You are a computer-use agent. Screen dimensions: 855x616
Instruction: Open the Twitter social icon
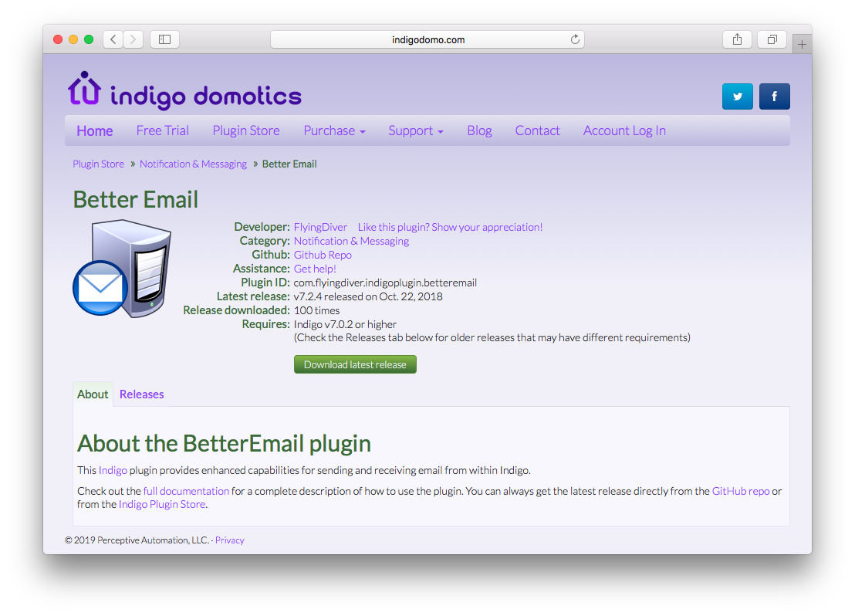coord(737,96)
